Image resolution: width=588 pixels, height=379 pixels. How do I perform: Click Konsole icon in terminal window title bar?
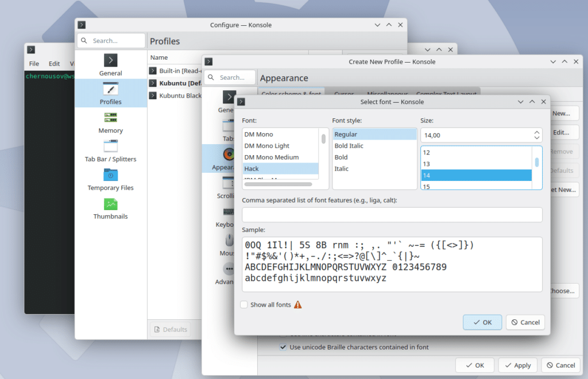[x=31, y=49]
